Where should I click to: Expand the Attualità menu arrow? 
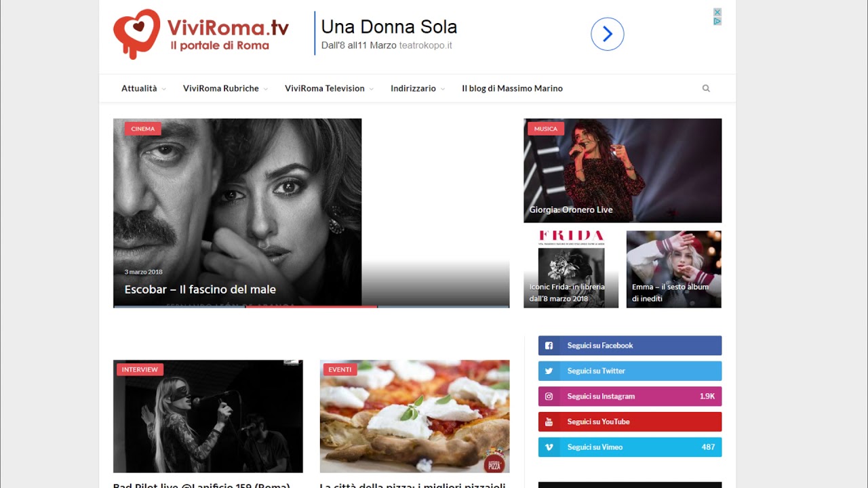[x=163, y=89]
